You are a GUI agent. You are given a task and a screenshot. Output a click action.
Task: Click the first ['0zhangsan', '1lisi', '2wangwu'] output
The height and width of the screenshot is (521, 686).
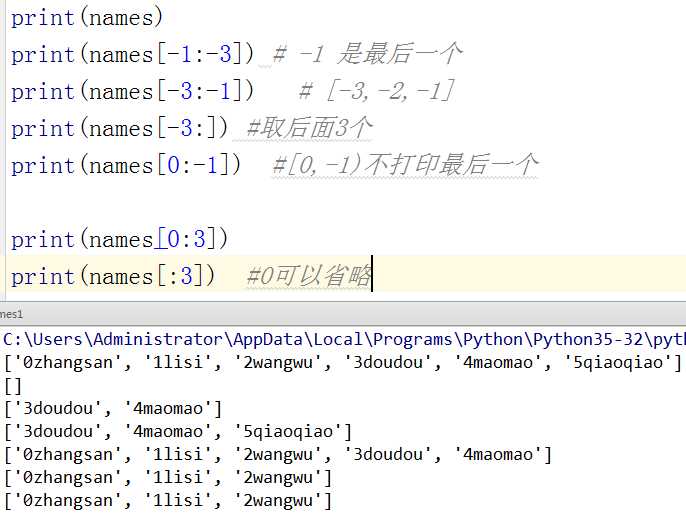pos(168,478)
